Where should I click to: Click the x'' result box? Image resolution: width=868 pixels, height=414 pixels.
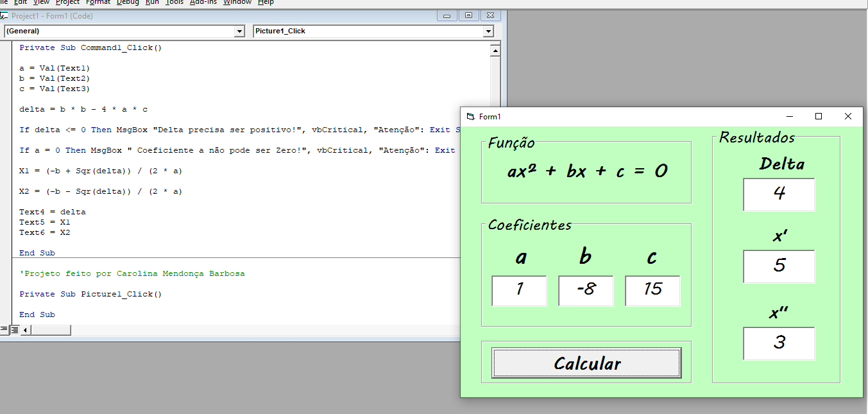(778, 343)
